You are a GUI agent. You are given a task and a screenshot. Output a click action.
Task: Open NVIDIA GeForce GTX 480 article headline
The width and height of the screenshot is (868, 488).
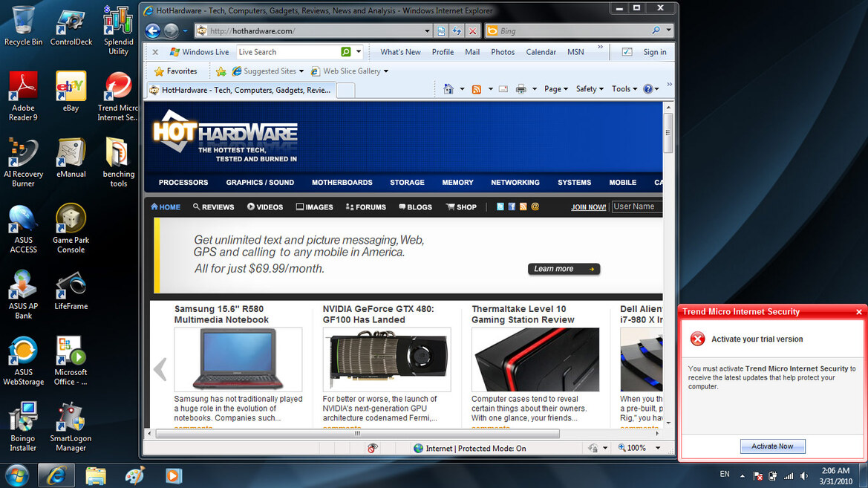point(378,314)
